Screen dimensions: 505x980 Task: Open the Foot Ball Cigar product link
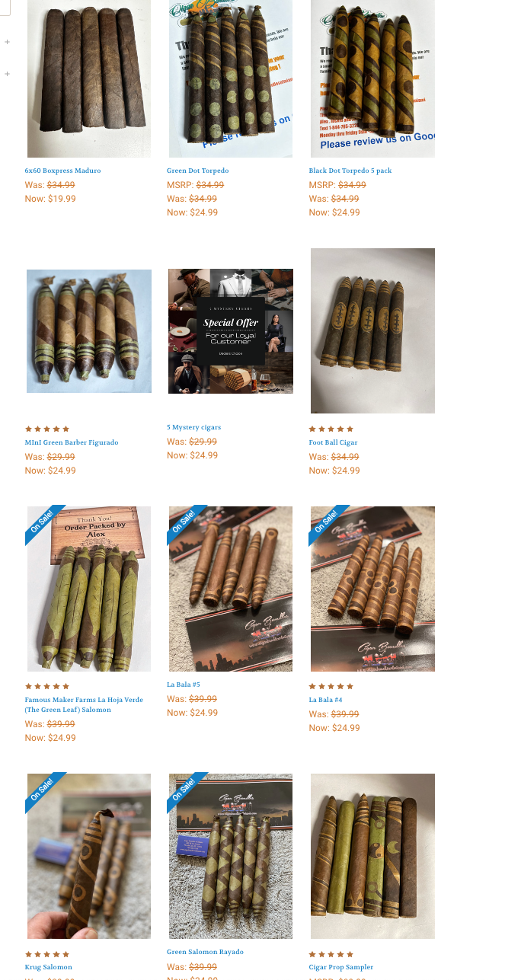tap(333, 442)
